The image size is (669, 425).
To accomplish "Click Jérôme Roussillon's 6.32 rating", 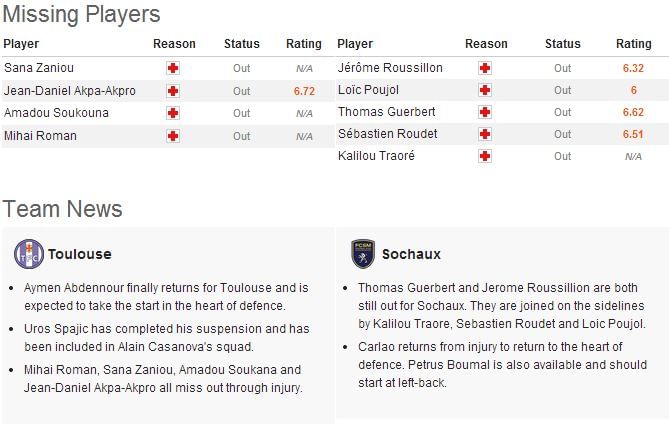I will click(633, 68).
